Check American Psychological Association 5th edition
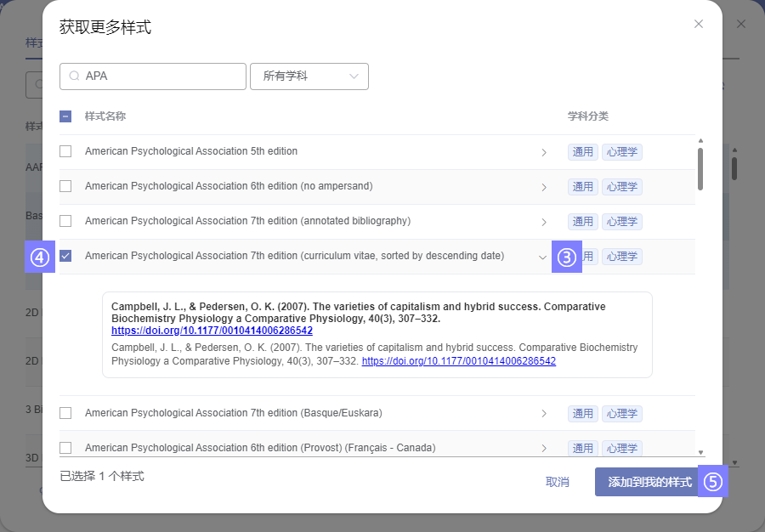The width and height of the screenshot is (765, 532). pyautogui.click(x=65, y=151)
